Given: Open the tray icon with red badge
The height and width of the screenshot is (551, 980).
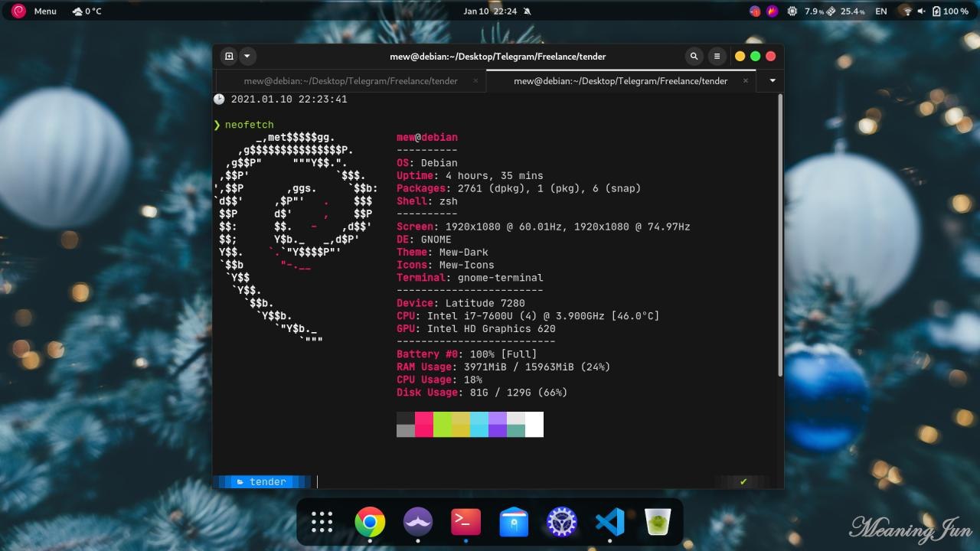Looking at the screenshot, I should 755,11.
